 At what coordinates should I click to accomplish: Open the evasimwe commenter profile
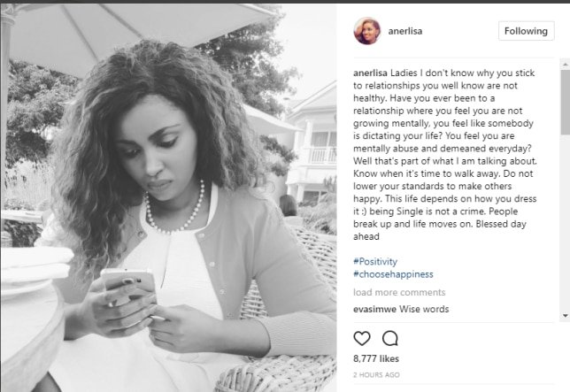click(x=374, y=309)
